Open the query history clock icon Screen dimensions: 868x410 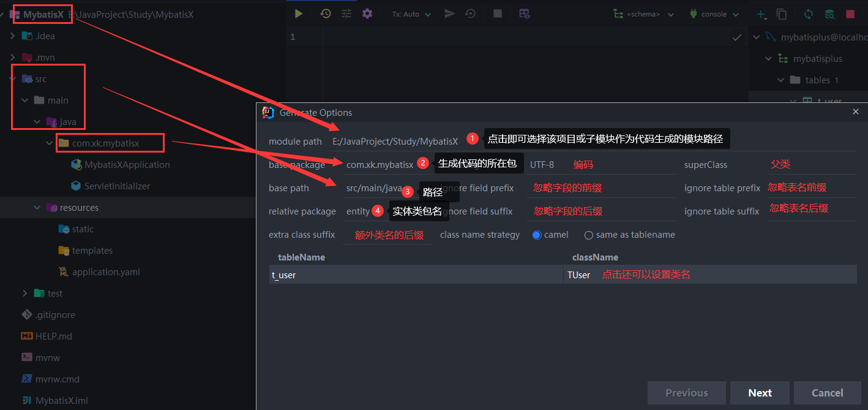[x=326, y=13]
